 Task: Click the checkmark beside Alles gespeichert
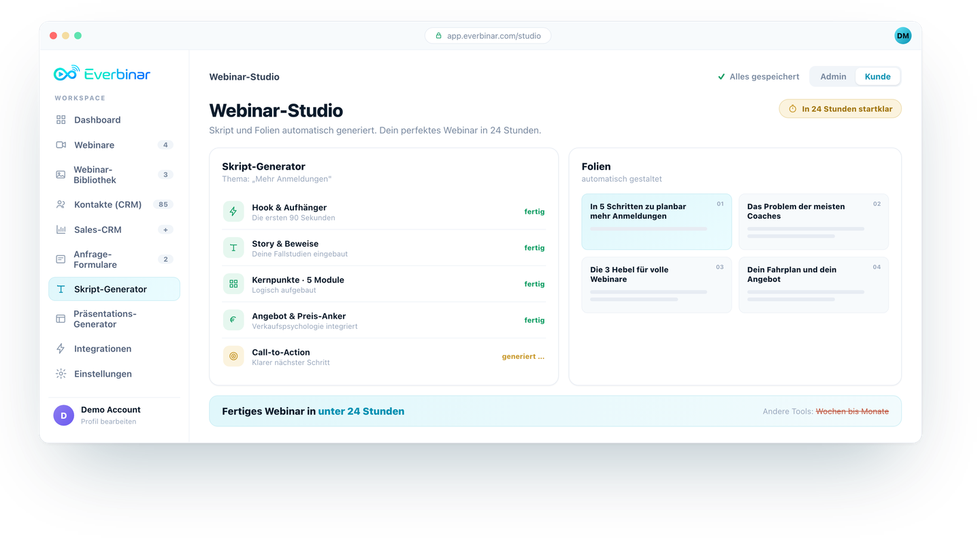point(721,77)
